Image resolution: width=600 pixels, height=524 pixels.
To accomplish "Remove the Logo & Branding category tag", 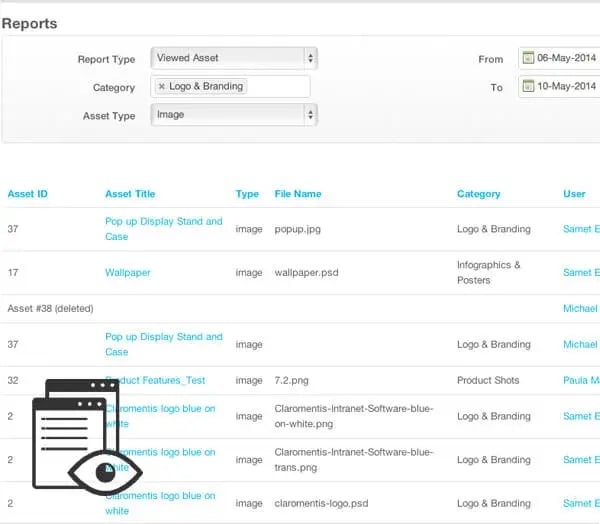I will pos(161,87).
